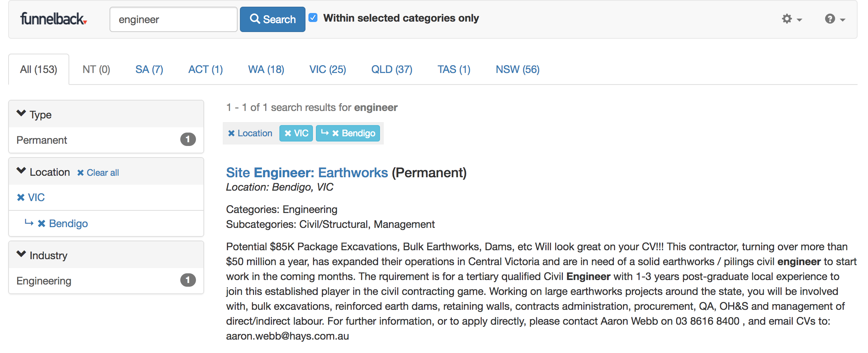Open the settings gear dropdown
Viewport: 868px width, 353px height.
click(x=791, y=19)
